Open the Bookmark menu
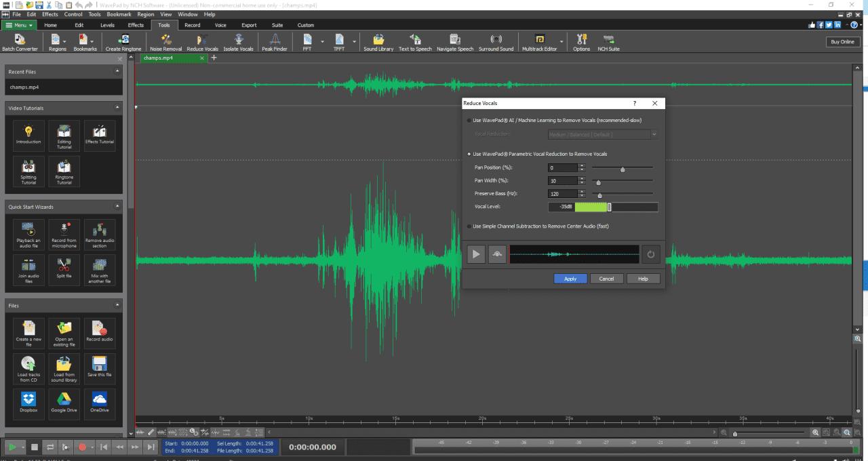 (x=119, y=14)
